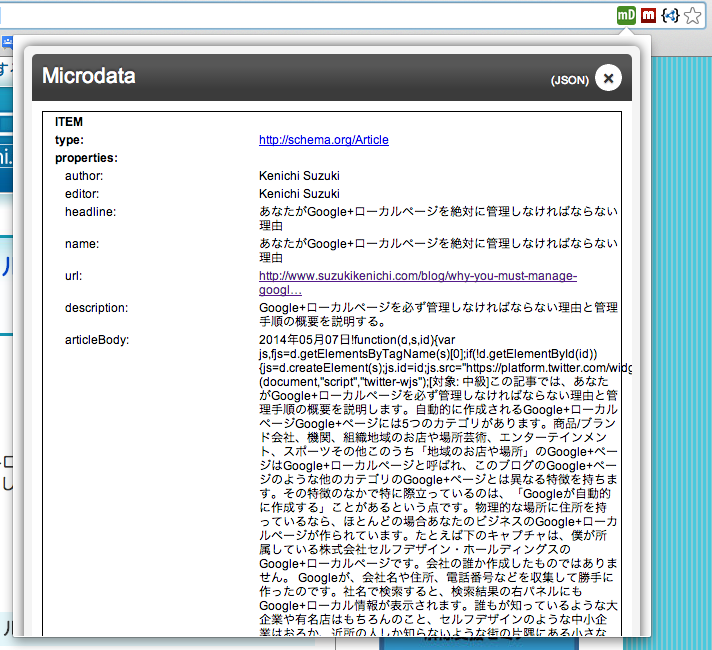
Task: Click the 'author:' property label
Action: (x=84, y=176)
